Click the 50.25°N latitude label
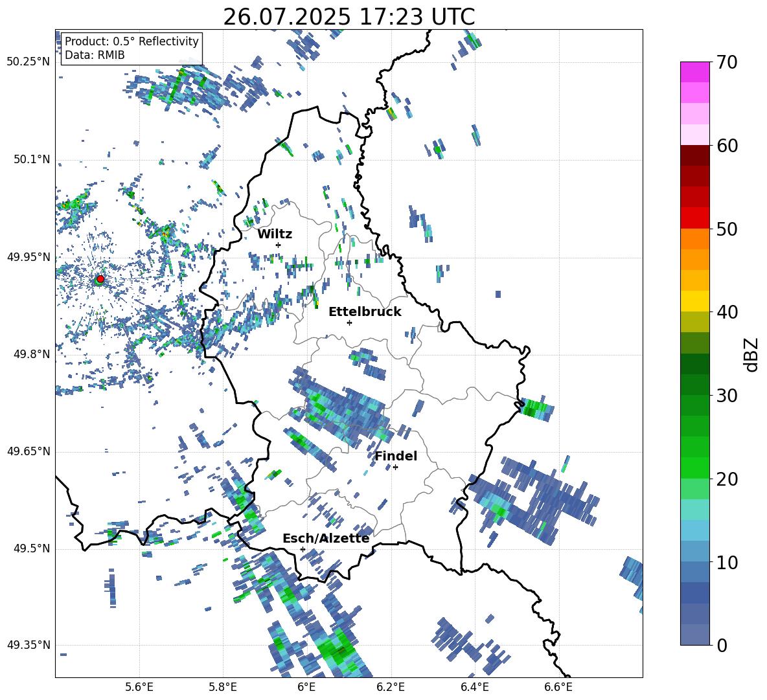The image size is (767, 700). 29,62
